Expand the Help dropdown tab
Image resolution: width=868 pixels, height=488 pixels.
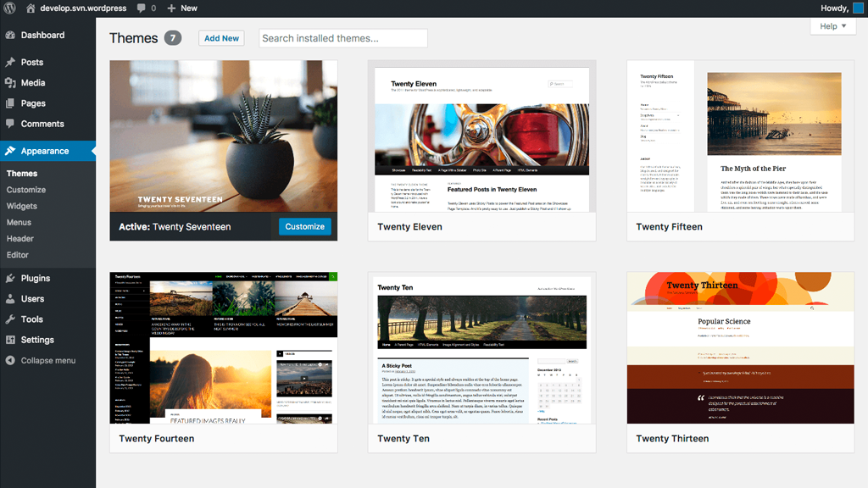click(832, 26)
